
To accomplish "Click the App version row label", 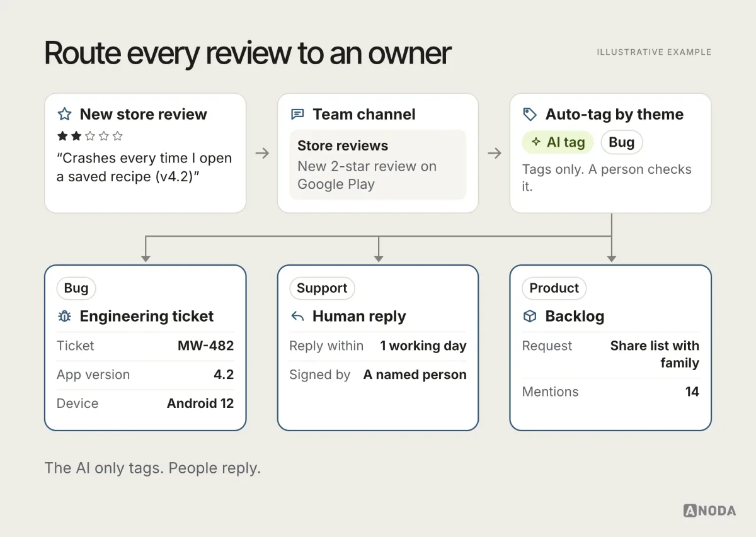I will pos(93,375).
